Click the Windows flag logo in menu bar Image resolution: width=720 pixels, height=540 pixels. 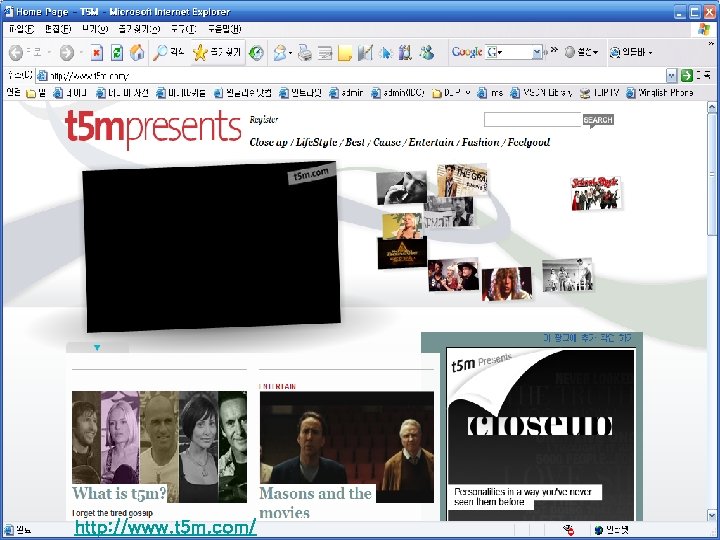click(x=703, y=30)
